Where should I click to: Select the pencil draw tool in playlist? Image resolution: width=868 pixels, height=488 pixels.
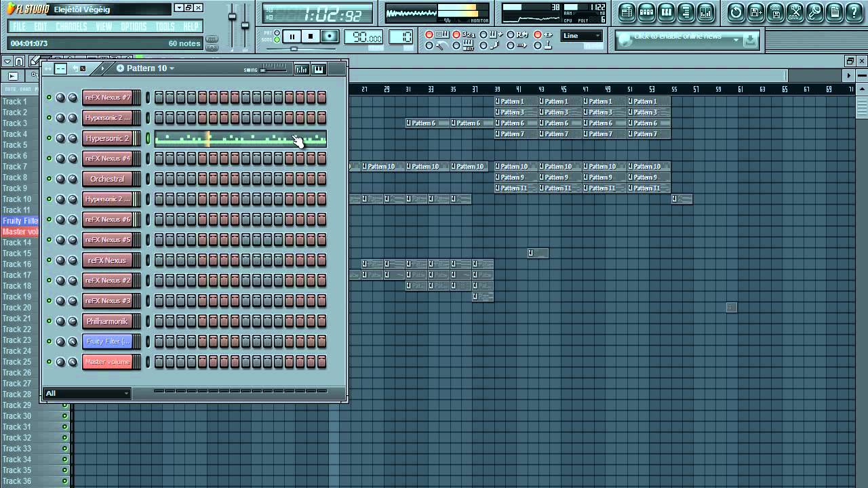click(x=35, y=61)
